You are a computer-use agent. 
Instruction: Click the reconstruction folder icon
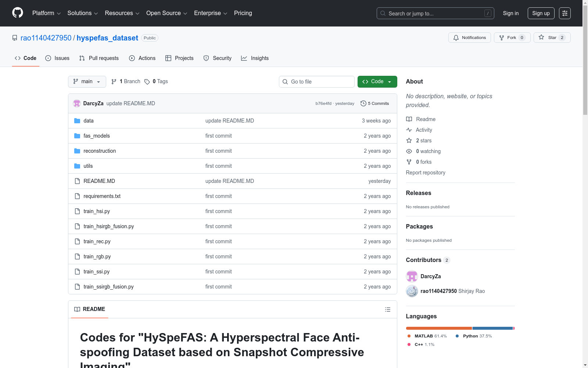[77, 151]
